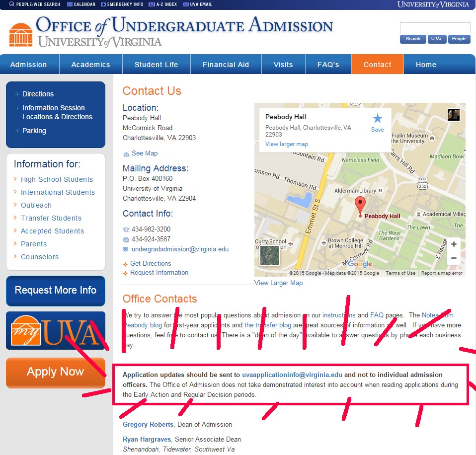
Task: Open the street view photo thumbnail on map
Action: [x=454, y=115]
